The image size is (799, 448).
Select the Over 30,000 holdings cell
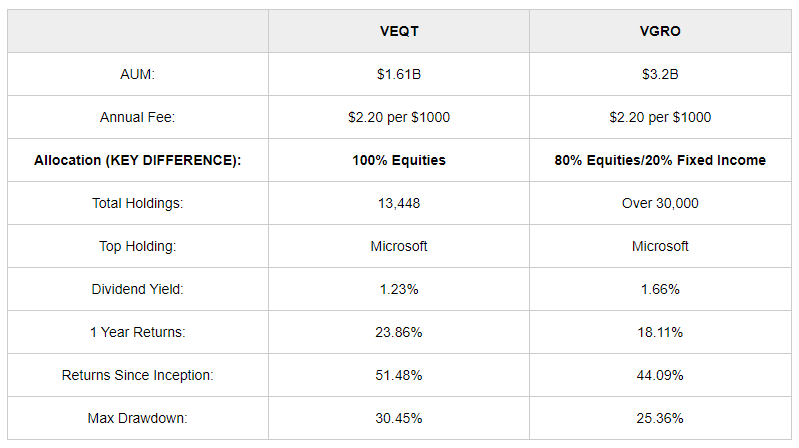click(x=660, y=203)
